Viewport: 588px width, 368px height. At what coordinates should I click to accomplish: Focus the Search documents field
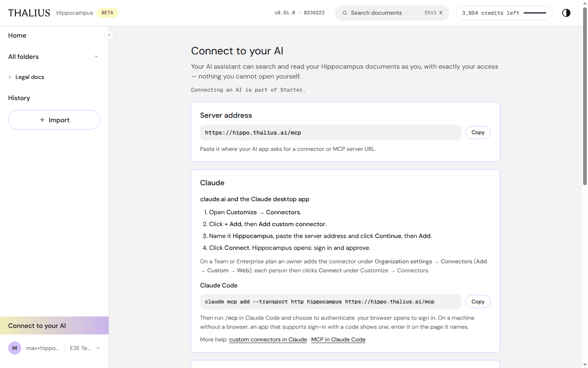coord(392,13)
